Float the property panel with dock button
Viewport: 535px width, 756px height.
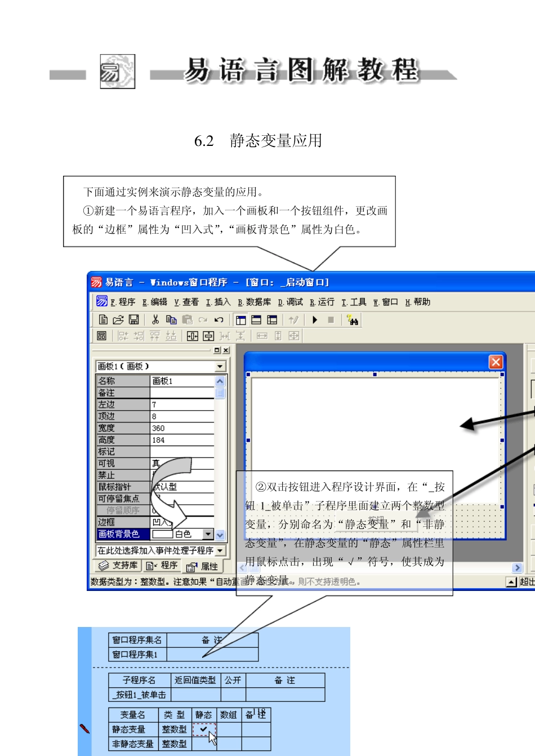tap(217, 350)
